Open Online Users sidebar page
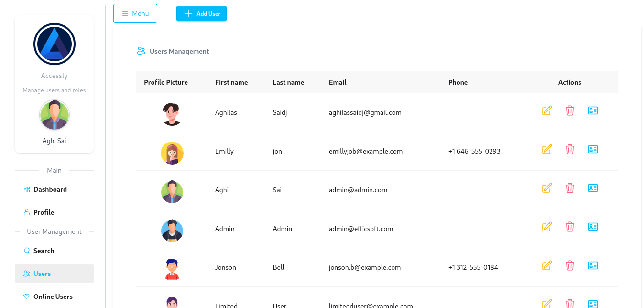Screen dimensions: 644x308 [x=53, y=297]
